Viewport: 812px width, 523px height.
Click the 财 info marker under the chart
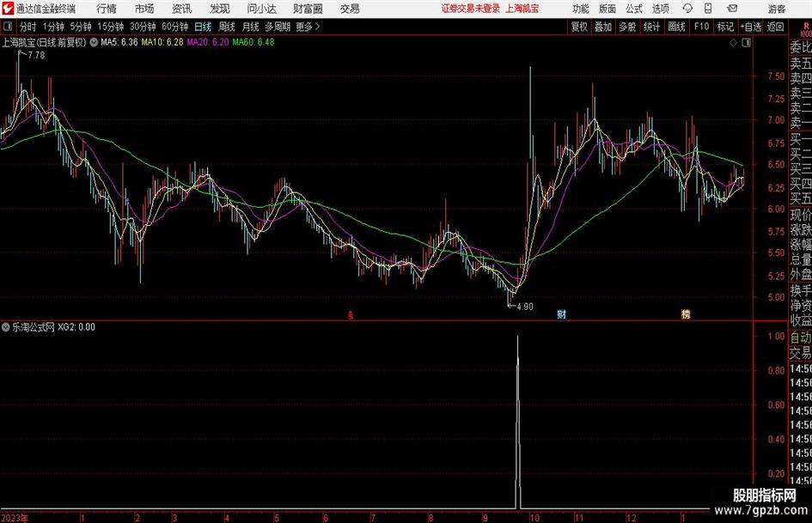pyautogui.click(x=561, y=314)
